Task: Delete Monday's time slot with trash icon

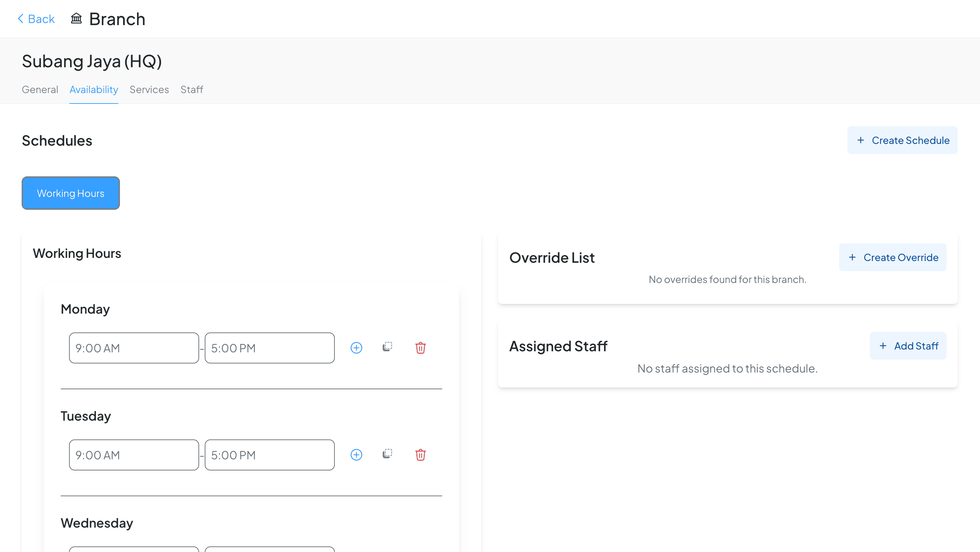Action: pyautogui.click(x=420, y=348)
